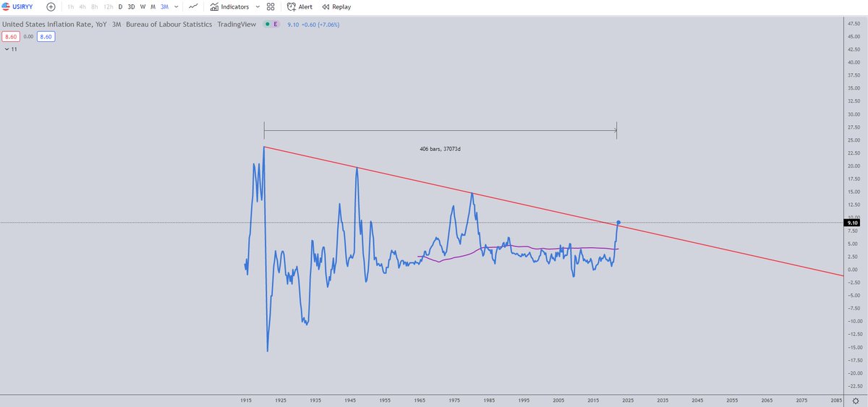Open chart settings gear icon
Screen dimensions: 868x407
click(x=856, y=399)
